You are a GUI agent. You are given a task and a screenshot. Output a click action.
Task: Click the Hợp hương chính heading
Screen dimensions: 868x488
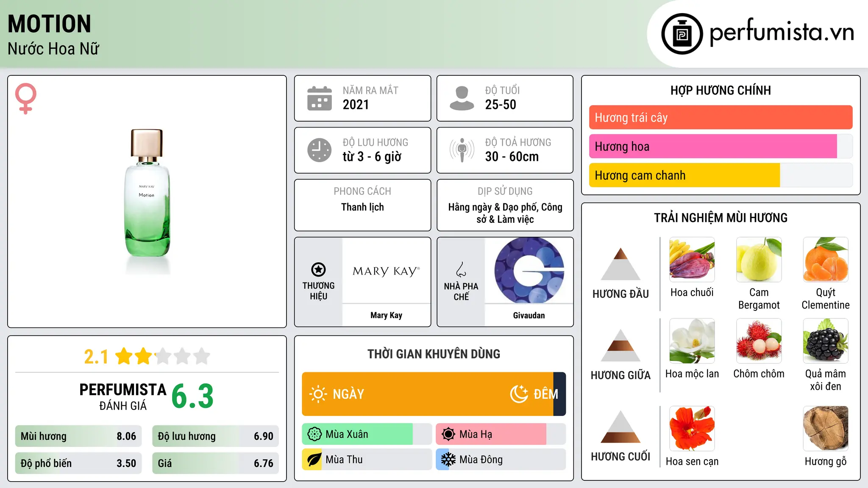click(721, 90)
